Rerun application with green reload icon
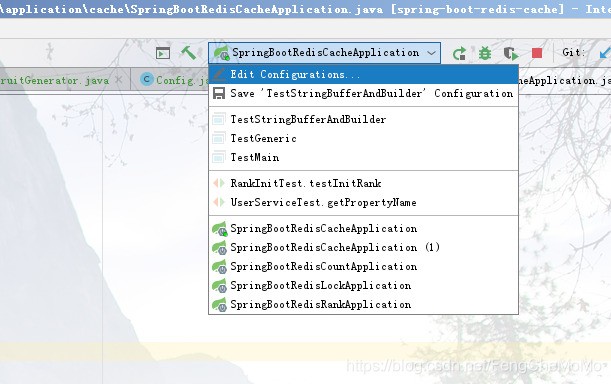611x384 pixels. pyautogui.click(x=460, y=53)
